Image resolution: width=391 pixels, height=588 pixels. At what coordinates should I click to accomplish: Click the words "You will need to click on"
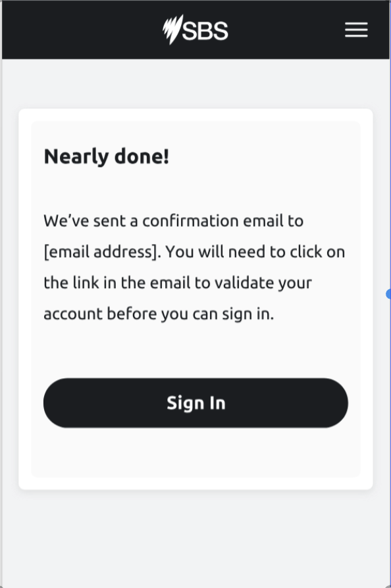pyautogui.click(x=255, y=252)
